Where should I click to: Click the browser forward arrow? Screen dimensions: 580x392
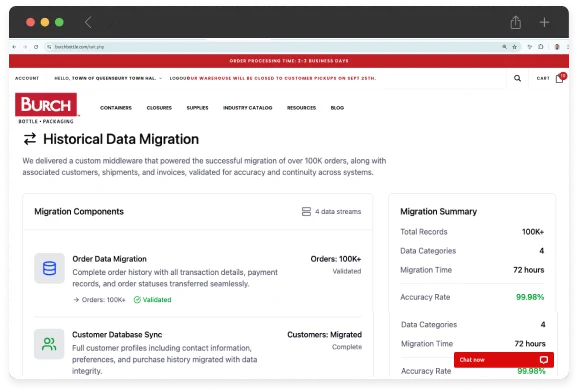[x=25, y=47]
